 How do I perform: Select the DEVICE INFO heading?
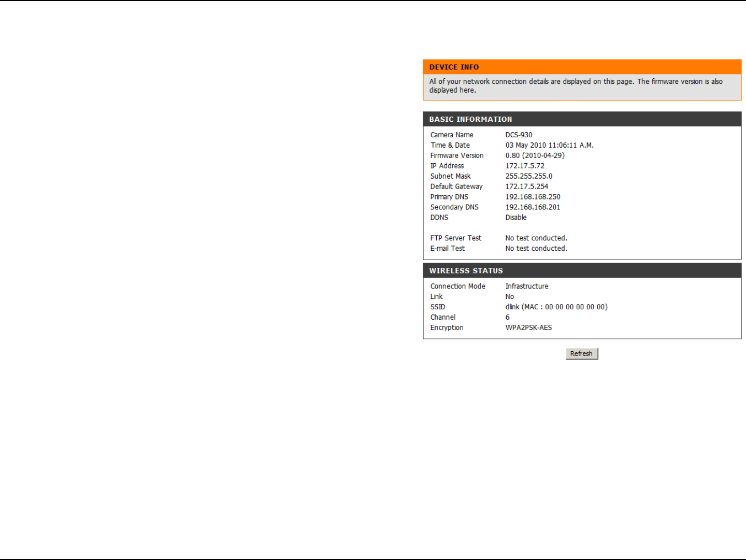tap(454, 67)
